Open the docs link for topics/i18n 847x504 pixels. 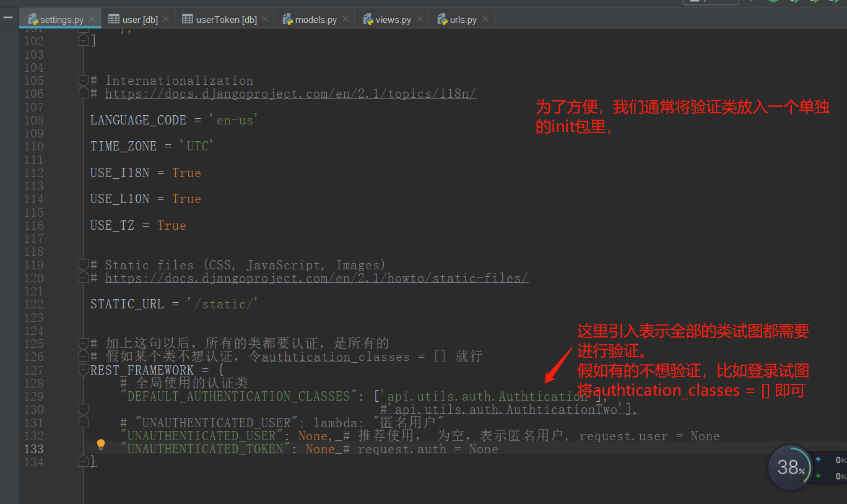[x=290, y=93]
